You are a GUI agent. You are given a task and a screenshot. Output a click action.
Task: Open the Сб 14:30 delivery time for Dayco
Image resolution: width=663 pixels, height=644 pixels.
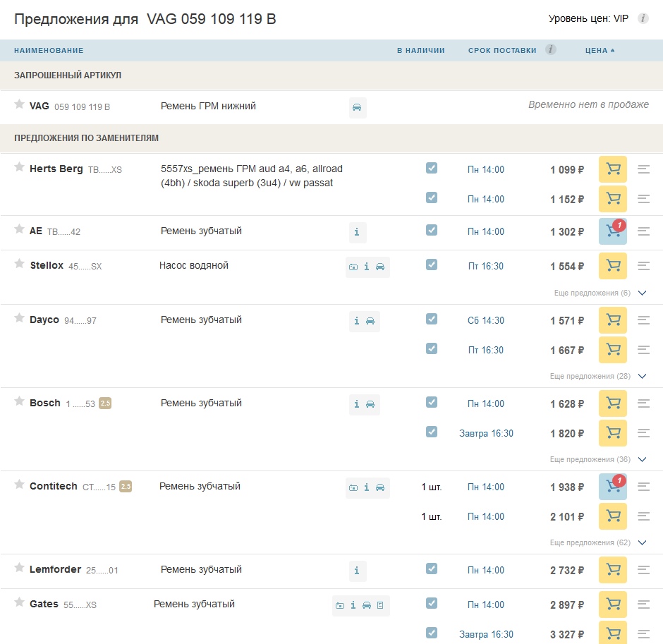[486, 320]
